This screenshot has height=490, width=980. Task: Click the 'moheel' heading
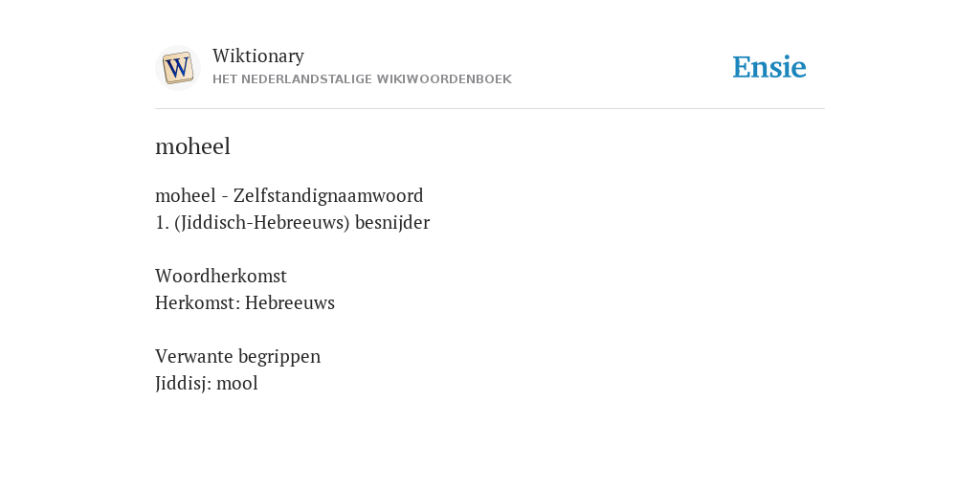click(192, 146)
